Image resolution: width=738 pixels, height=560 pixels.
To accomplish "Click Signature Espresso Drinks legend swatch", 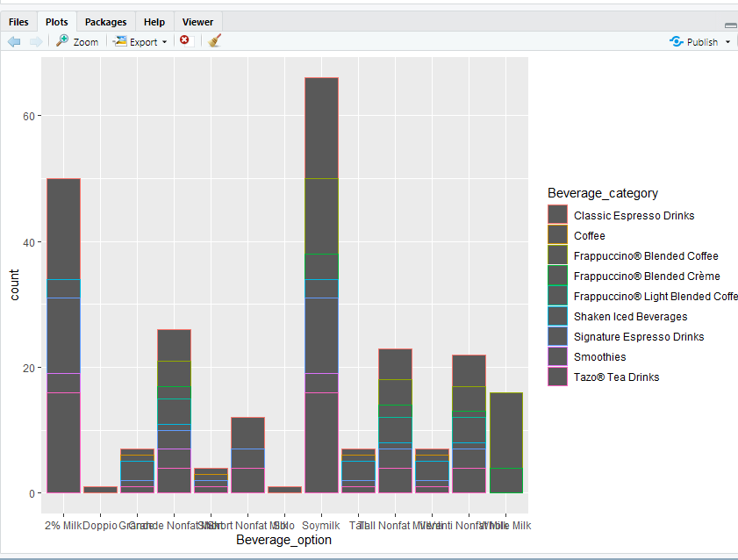I will click(557, 336).
